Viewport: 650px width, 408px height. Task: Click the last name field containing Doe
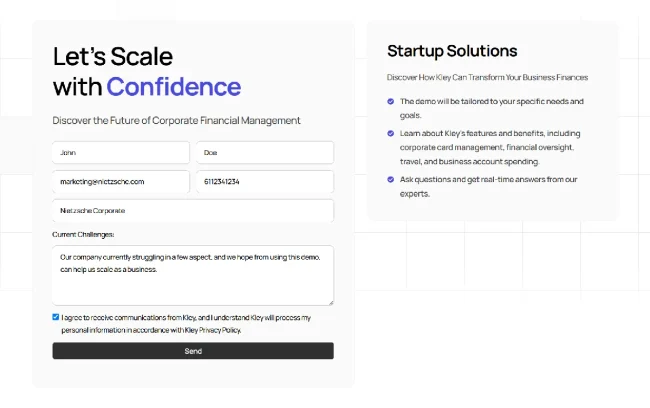tap(264, 153)
